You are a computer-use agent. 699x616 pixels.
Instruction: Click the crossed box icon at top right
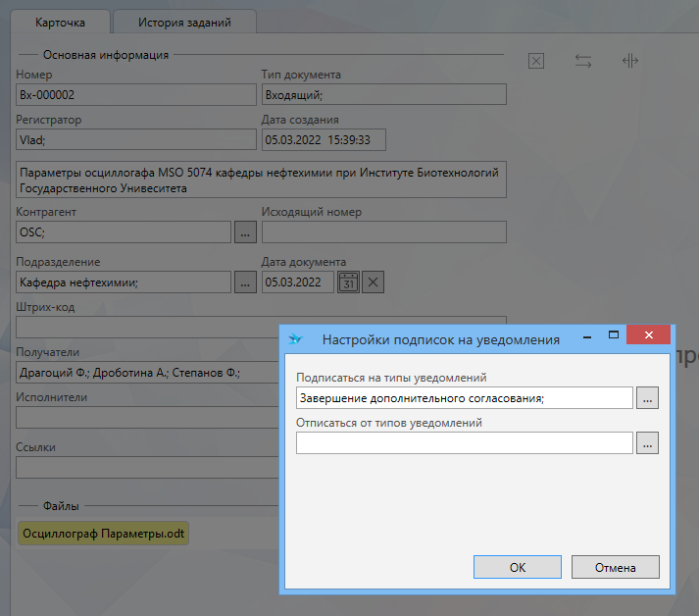point(536,61)
